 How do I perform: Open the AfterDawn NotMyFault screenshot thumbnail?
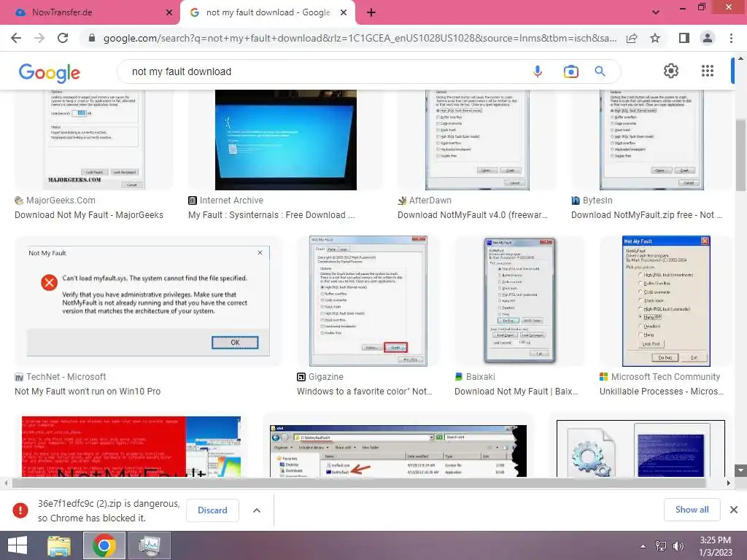[477, 140]
